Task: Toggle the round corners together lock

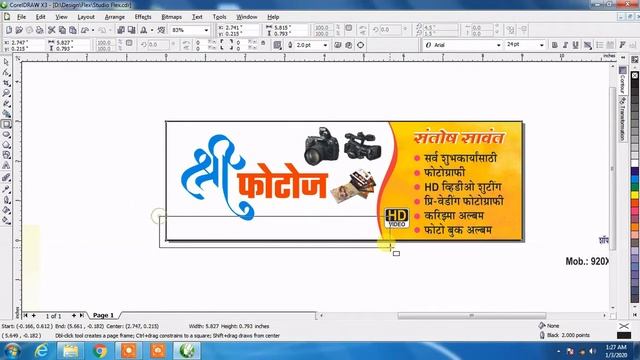Action: (263, 43)
